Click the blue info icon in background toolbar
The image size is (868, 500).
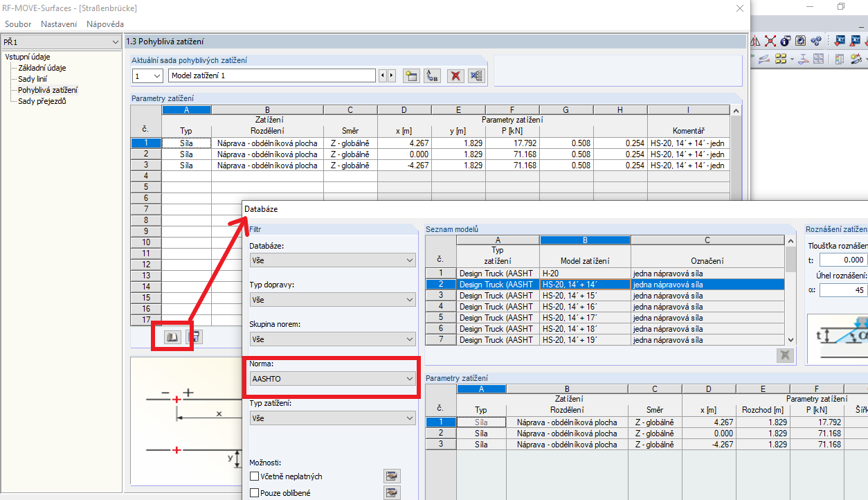click(x=786, y=41)
